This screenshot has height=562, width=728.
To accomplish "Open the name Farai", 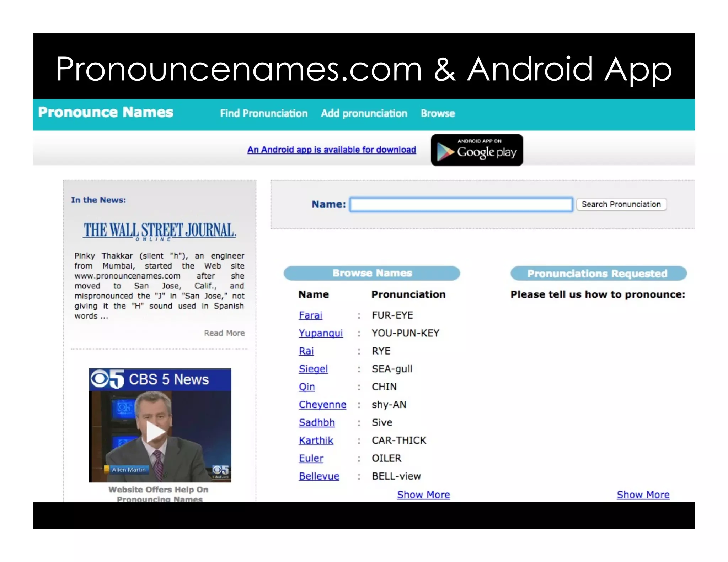I will (x=310, y=315).
